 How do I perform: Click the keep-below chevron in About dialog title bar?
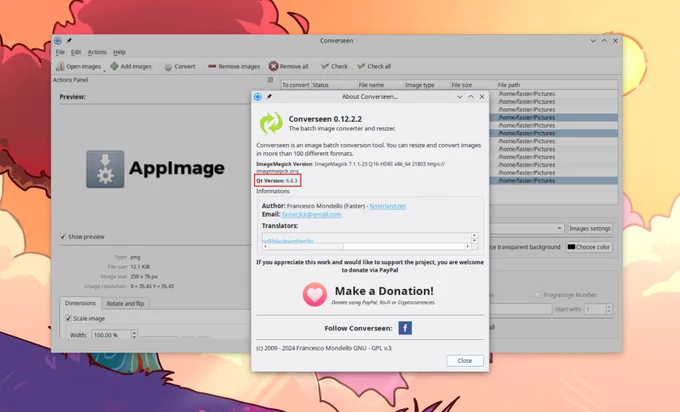pyautogui.click(x=459, y=97)
